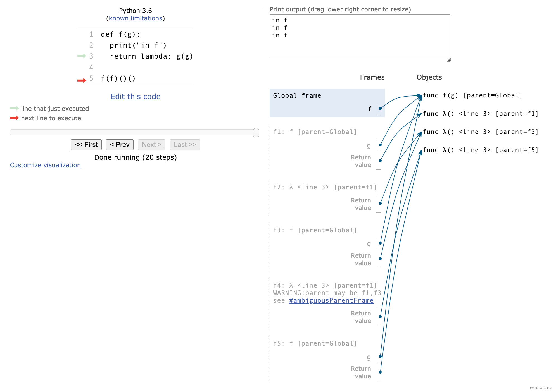Click the pointer dot for g in frame f1
Image resolution: width=556 pixels, height=392 pixels.
click(380, 145)
